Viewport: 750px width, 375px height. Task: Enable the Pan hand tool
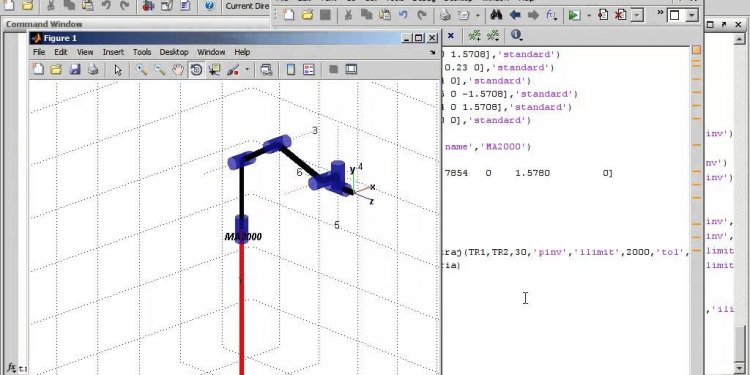click(178, 70)
